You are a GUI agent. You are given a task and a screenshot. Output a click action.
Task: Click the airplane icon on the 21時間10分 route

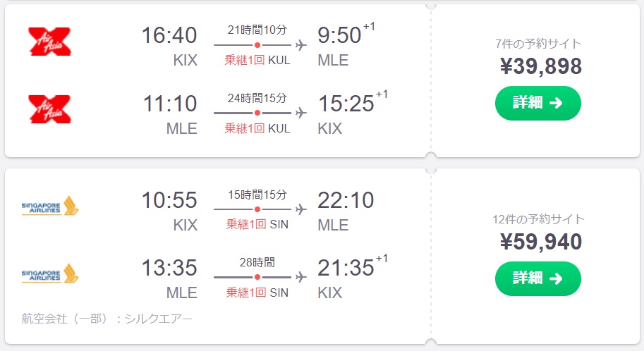(301, 44)
